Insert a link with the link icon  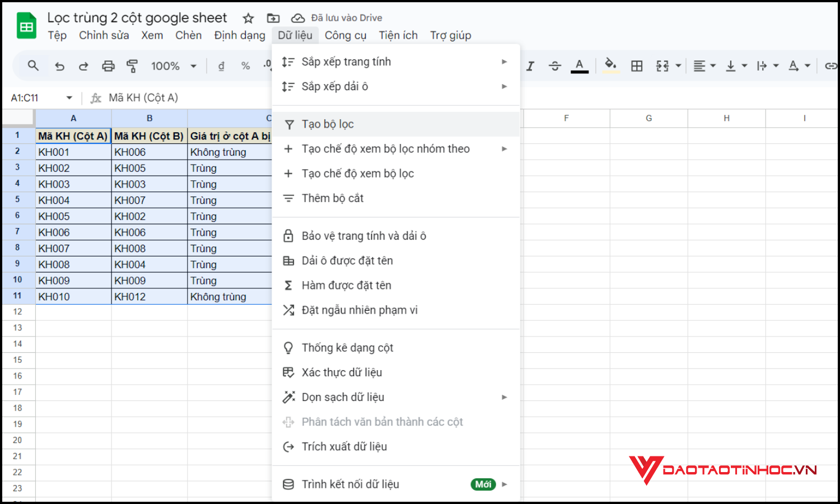click(x=831, y=66)
